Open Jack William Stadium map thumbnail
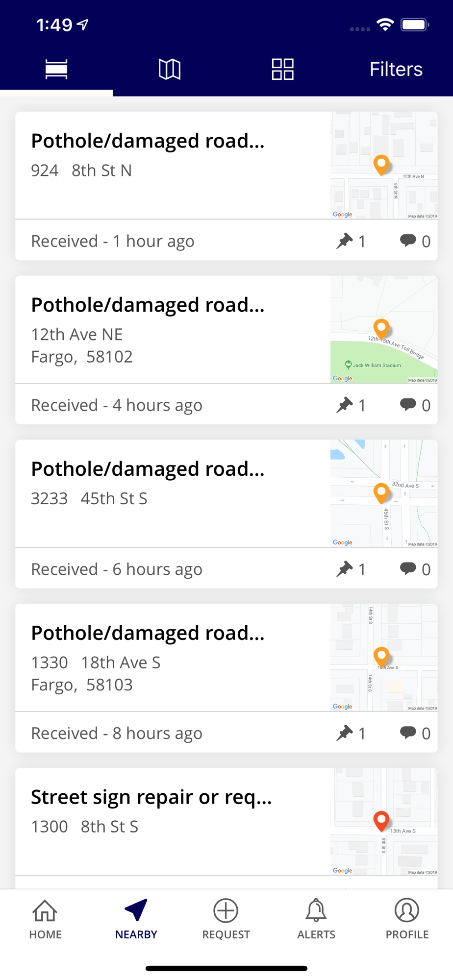 coord(384,329)
